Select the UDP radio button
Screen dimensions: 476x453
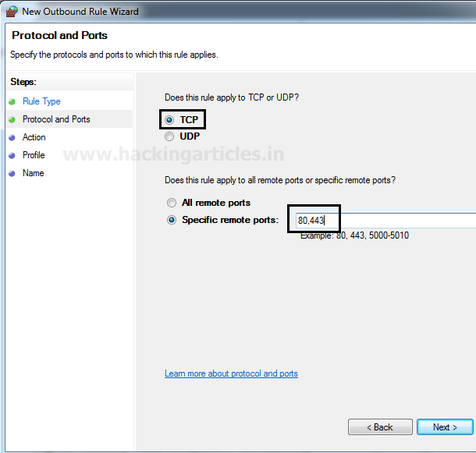tap(169, 136)
